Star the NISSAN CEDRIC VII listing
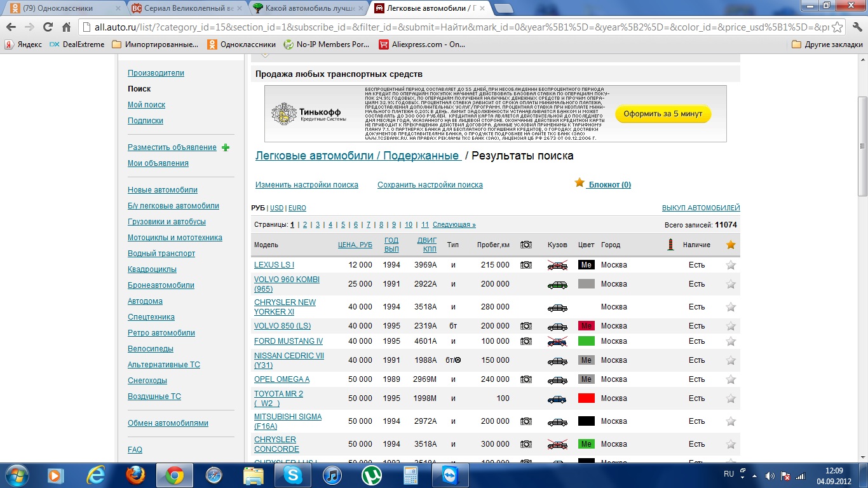 coord(731,360)
